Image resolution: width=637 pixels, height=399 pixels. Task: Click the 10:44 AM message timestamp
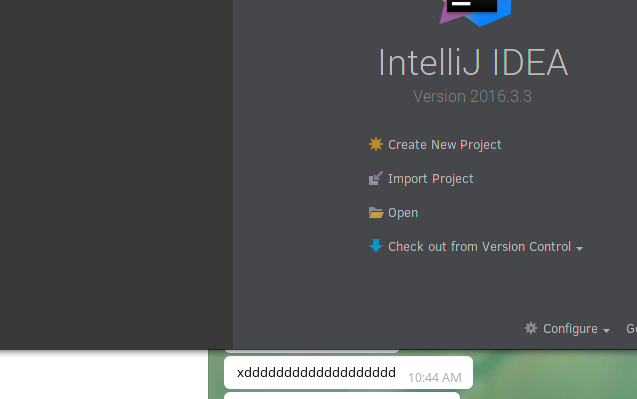435,377
